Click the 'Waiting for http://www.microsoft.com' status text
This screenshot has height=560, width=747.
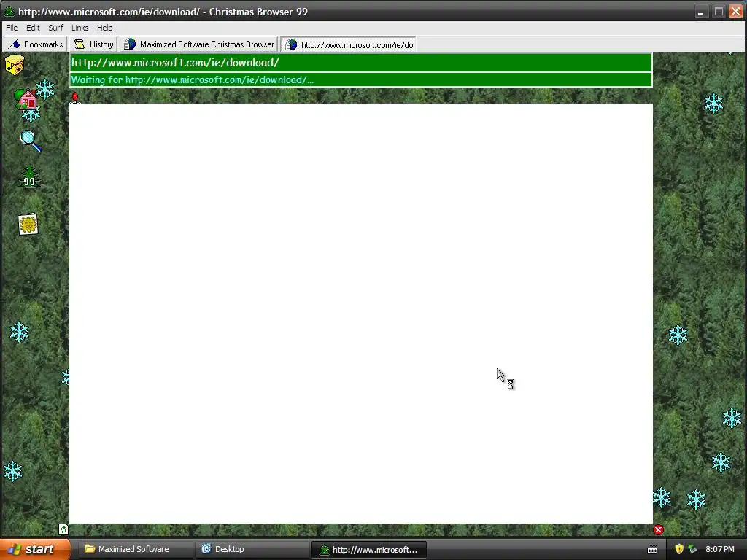[193, 79]
